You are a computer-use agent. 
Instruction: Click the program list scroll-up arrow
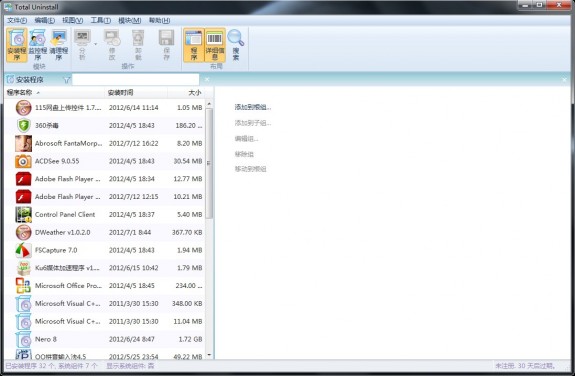209,104
